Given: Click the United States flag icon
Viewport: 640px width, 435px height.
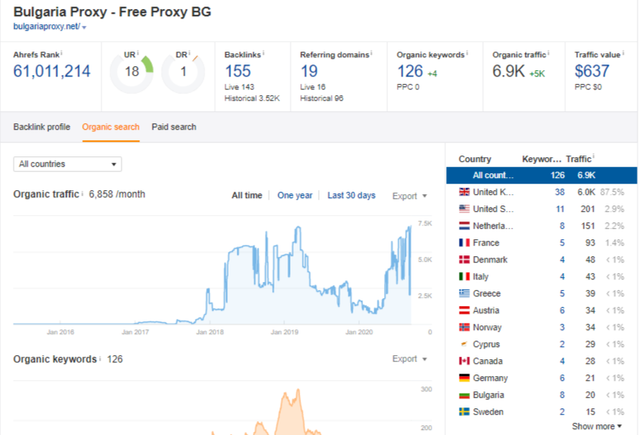Looking at the screenshot, I should pyautogui.click(x=464, y=209).
